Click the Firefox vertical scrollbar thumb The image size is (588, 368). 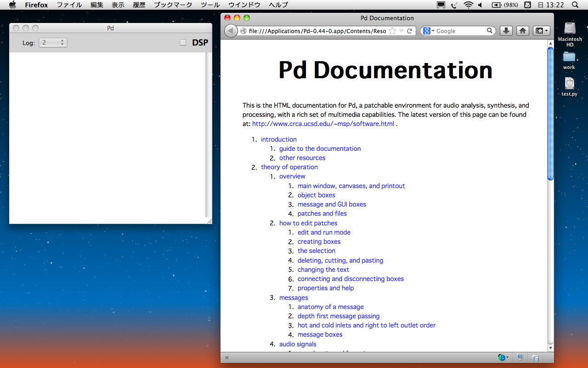(x=550, y=114)
